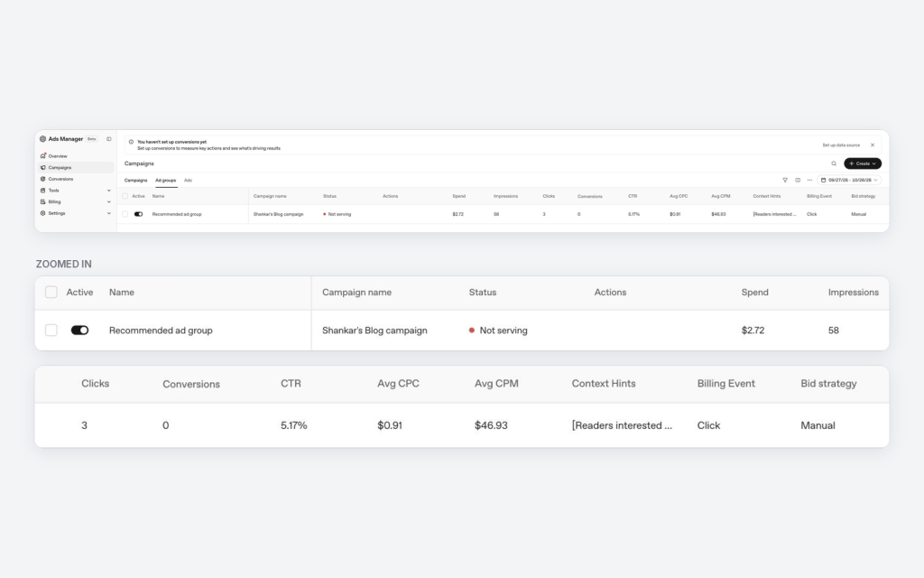The image size is (924, 578).
Task: Dismiss the conversions banner with the X
Action: point(873,145)
